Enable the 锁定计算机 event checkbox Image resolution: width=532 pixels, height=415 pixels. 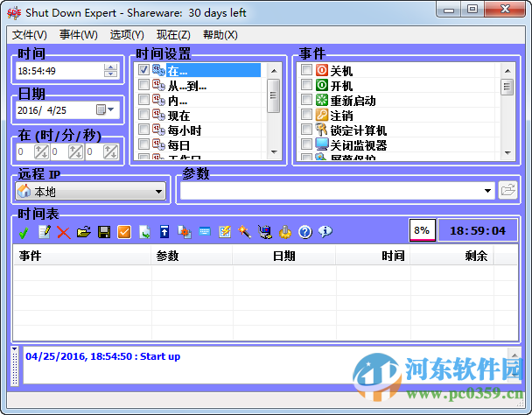tap(306, 129)
